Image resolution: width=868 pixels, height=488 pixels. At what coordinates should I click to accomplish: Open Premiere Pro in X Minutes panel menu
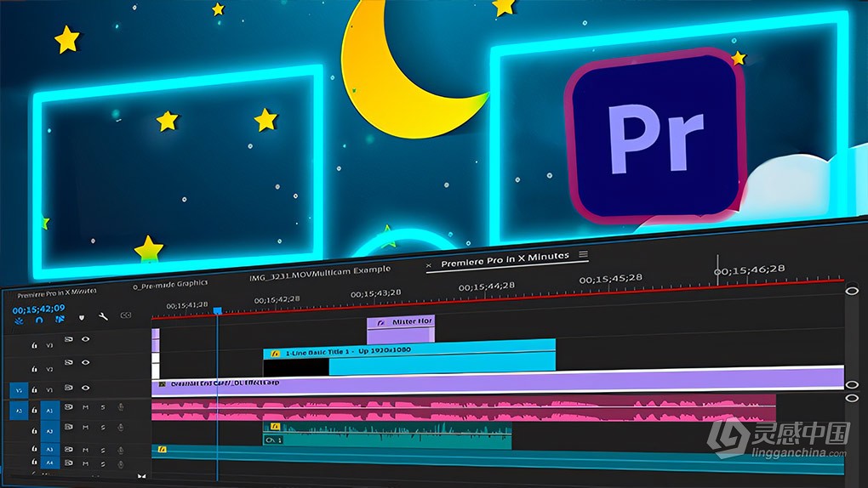(x=584, y=254)
